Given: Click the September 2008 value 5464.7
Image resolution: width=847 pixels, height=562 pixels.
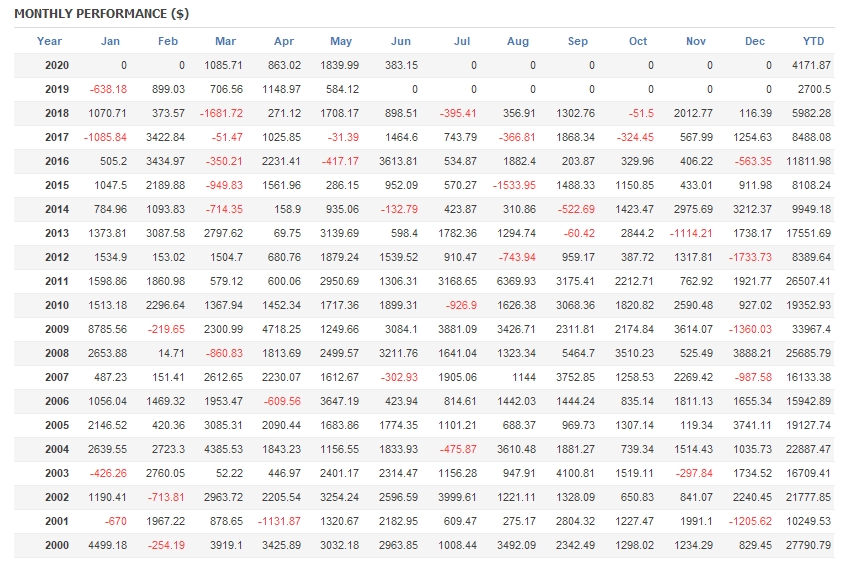Looking at the screenshot, I should tap(577, 353).
